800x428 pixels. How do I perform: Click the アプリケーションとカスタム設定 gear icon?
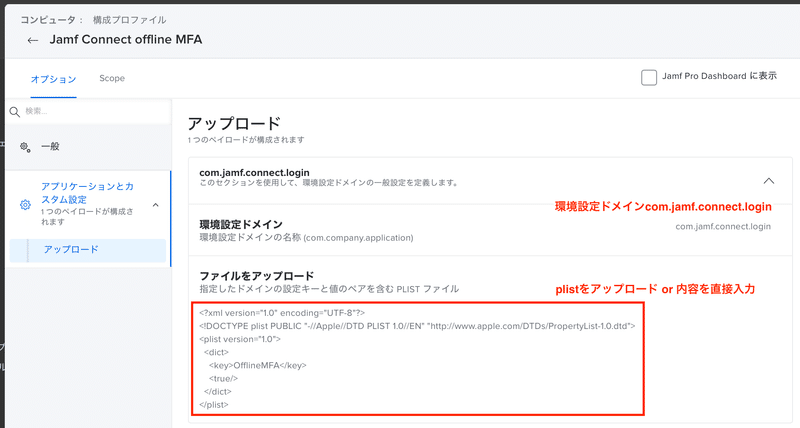pyautogui.click(x=25, y=205)
